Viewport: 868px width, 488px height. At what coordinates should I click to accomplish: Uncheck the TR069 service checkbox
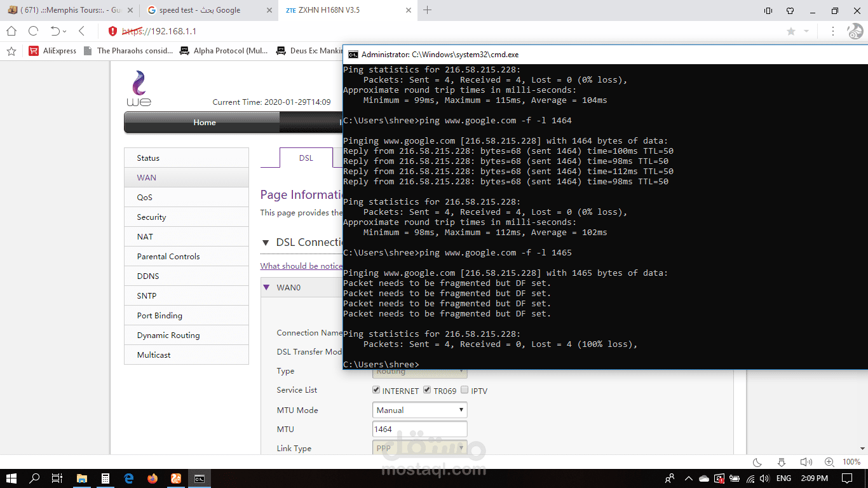(x=427, y=390)
